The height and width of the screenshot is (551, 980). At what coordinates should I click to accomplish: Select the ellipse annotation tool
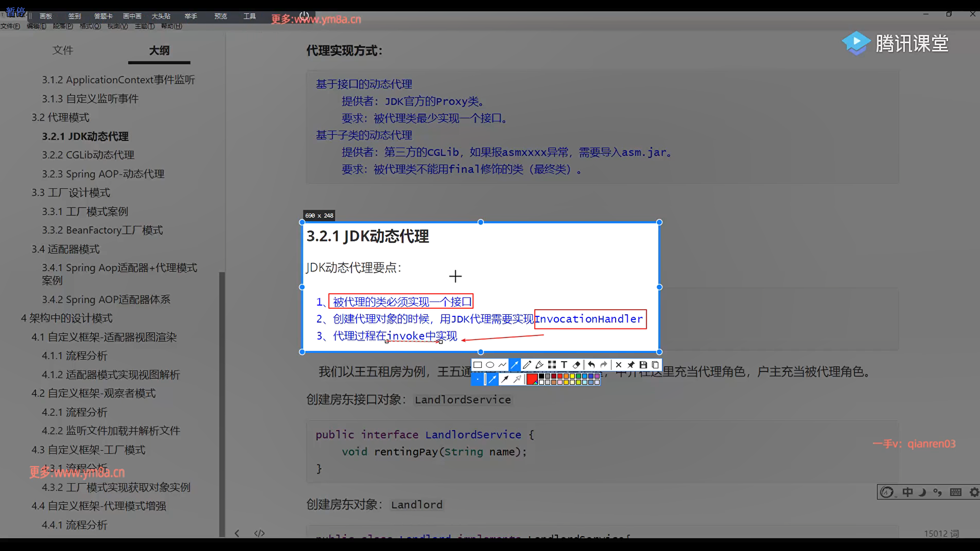(x=490, y=365)
